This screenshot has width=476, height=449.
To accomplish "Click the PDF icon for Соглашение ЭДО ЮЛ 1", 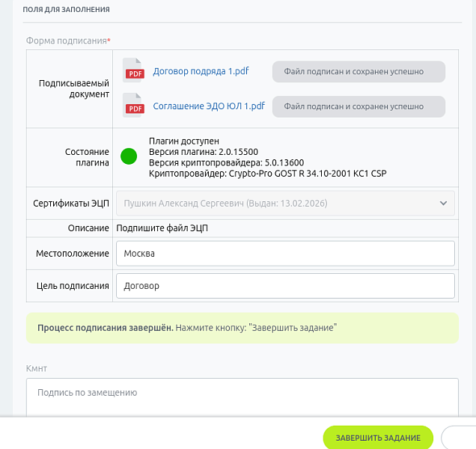I will [x=134, y=106].
